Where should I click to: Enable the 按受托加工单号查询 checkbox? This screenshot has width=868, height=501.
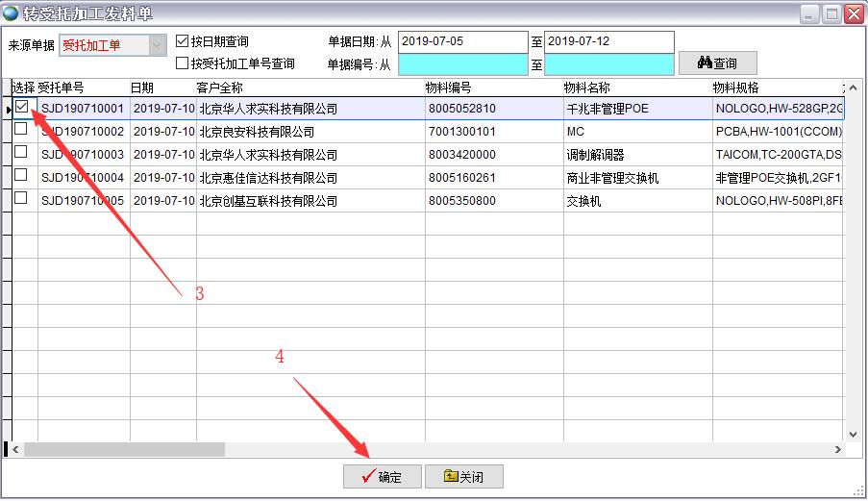coord(183,63)
